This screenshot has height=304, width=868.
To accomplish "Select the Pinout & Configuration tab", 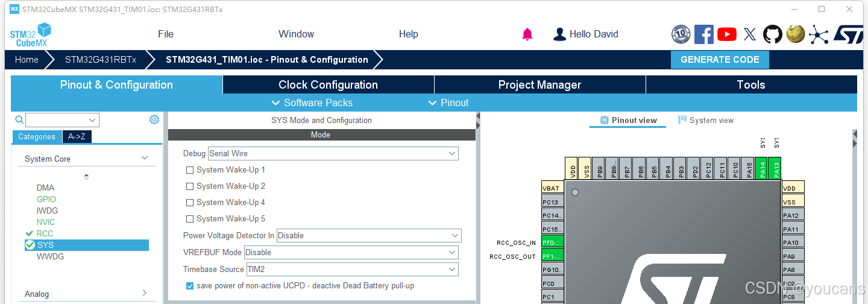I will [x=116, y=84].
